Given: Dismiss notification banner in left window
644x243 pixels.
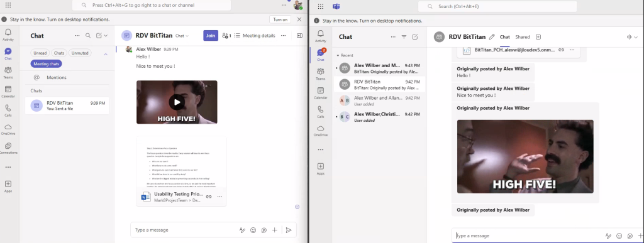Looking at the screenshot, I should coord(299,19).
